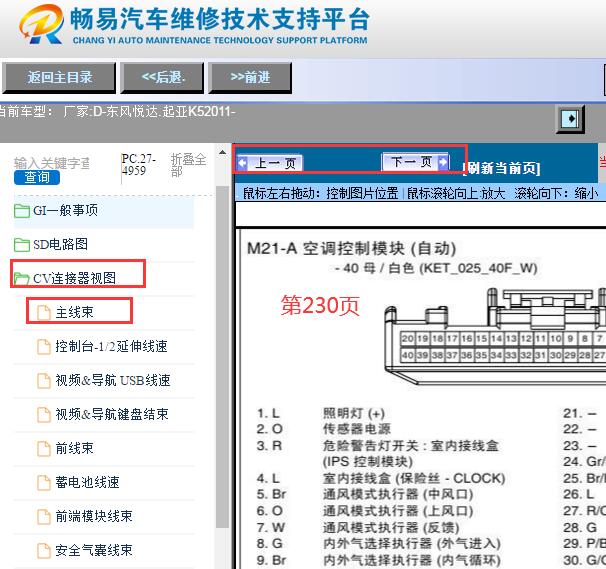
Task: Click the 返回主目录 button
Action: 59,78
